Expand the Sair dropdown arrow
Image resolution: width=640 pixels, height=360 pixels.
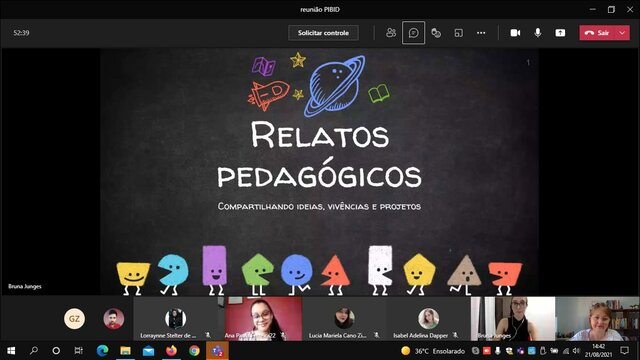tap(622, 33)
